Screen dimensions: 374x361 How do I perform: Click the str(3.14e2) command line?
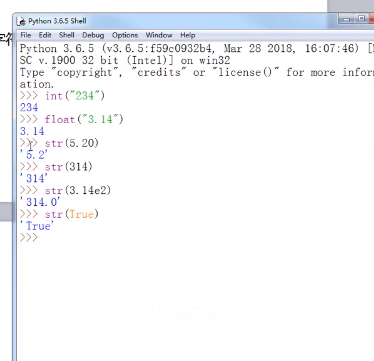(65, 190)
